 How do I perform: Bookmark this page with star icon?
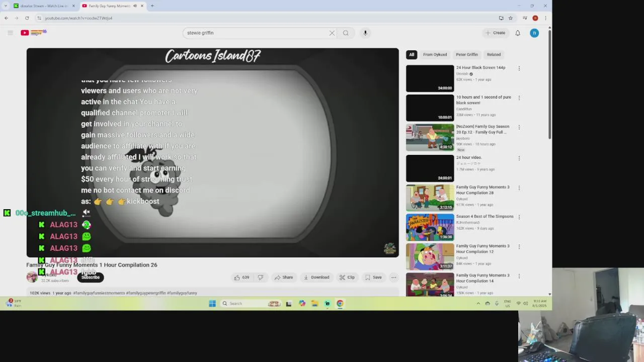pyautogui.click(x=511, y=18)
